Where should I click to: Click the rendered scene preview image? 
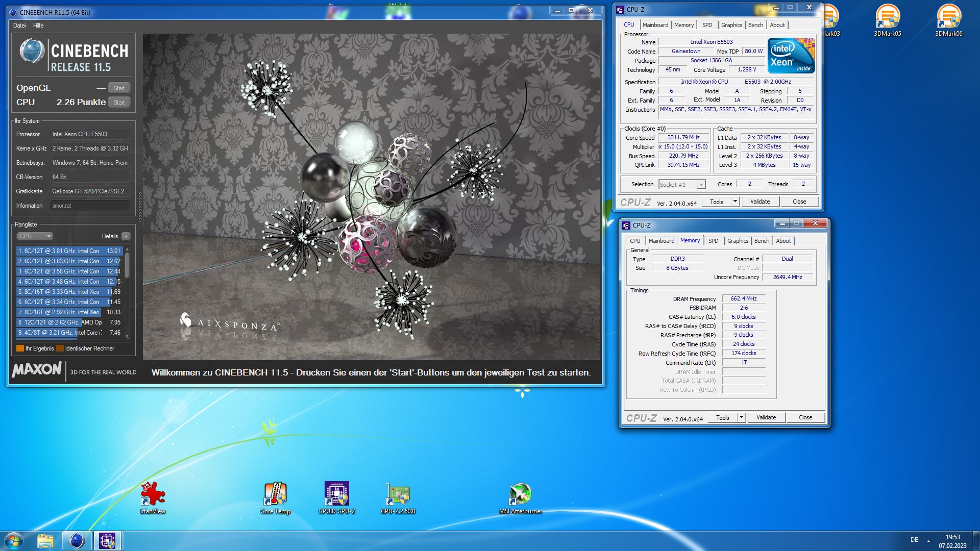coord(372,197)
